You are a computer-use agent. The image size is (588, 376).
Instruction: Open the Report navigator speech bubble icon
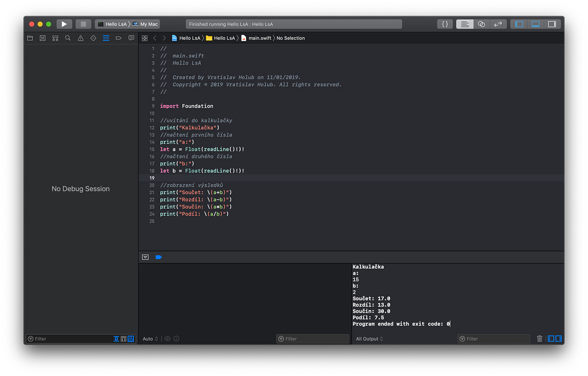[131, 38]
